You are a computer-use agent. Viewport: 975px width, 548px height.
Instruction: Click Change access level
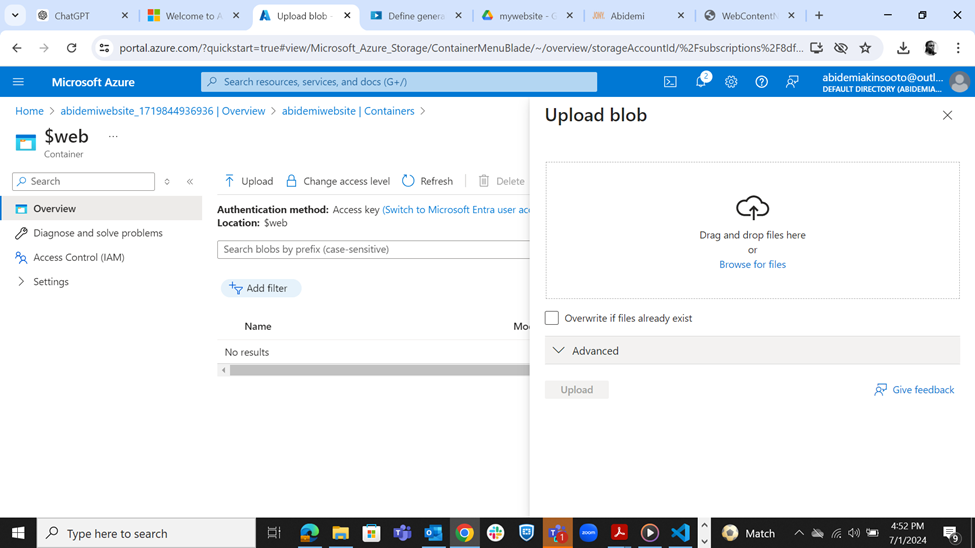[338, 181]
